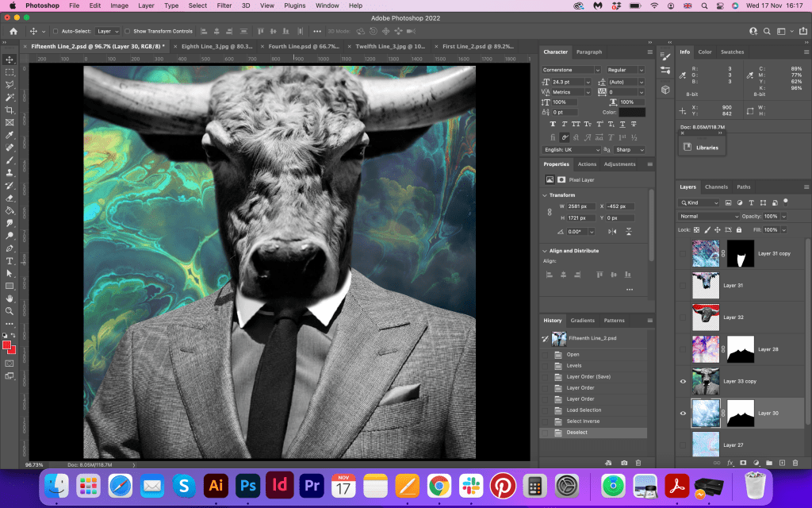Revert to the Load Selection history state
The width and height of the screenshot is (812, 508).
[584, 410]
